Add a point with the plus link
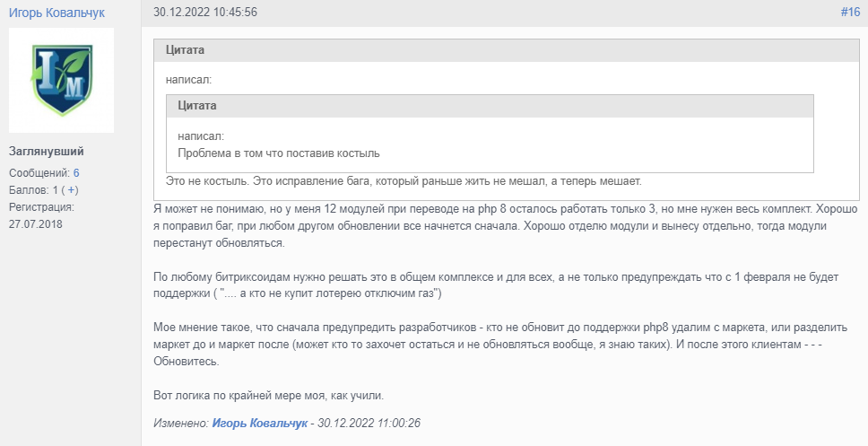Image resolution: width=868 pixels, height=446 pixels. (x=71, y=190)
